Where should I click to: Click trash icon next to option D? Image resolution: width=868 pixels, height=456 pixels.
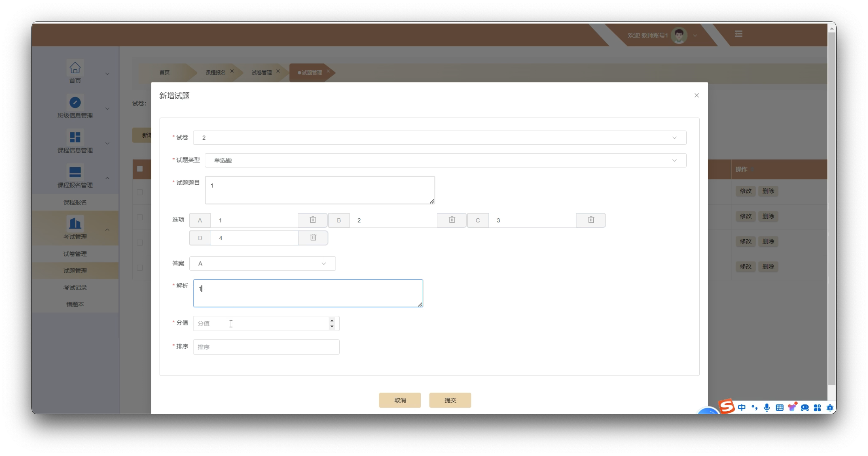pyautogui.click(x=313, y=238)
